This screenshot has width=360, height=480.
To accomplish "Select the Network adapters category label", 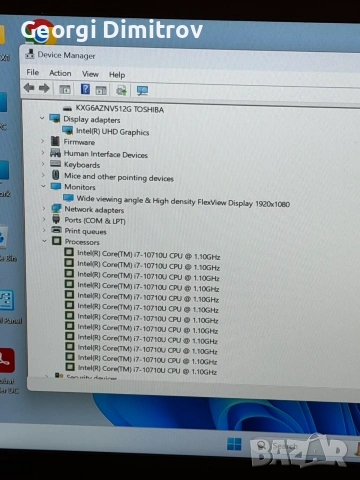I will [x=94, y=209].
